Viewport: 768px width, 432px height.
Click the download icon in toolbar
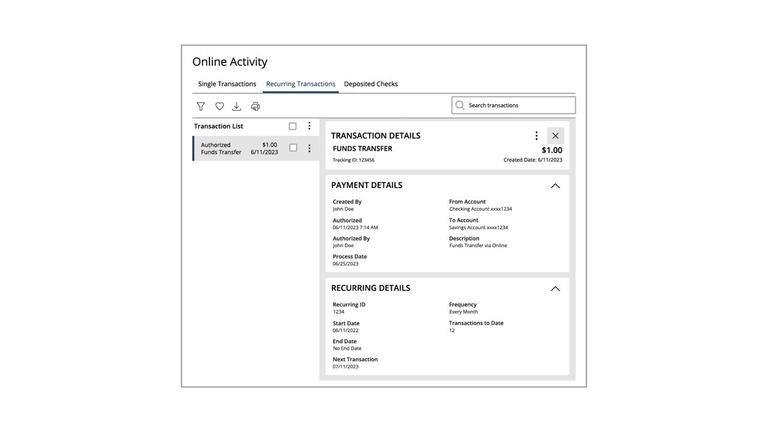(x=237, y=106)
